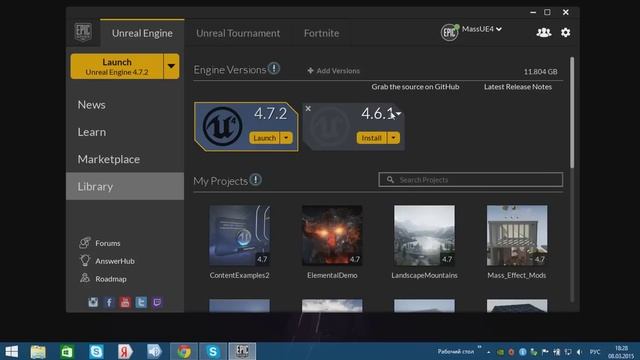Open File Explorer from taskbar
This screenshot has width=640, height=360.
click(38, 351)
